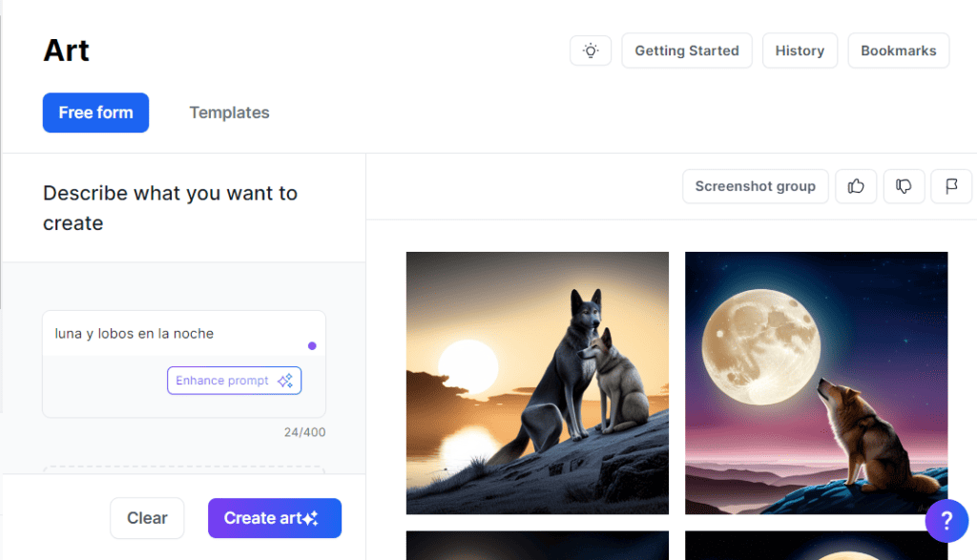Open the two wolves at sunset image
The width and height of the screenshot is (977, 560).
(537, 383)
